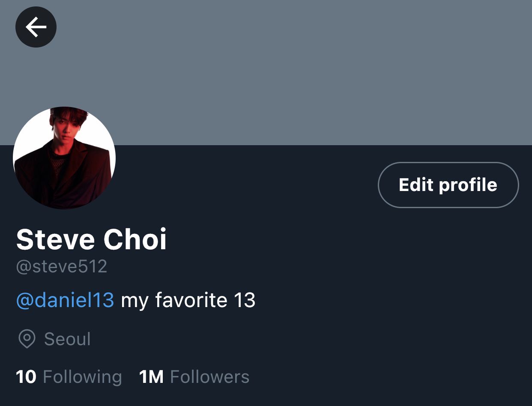
Task: Open the gray header banner image
Action: 266,72
